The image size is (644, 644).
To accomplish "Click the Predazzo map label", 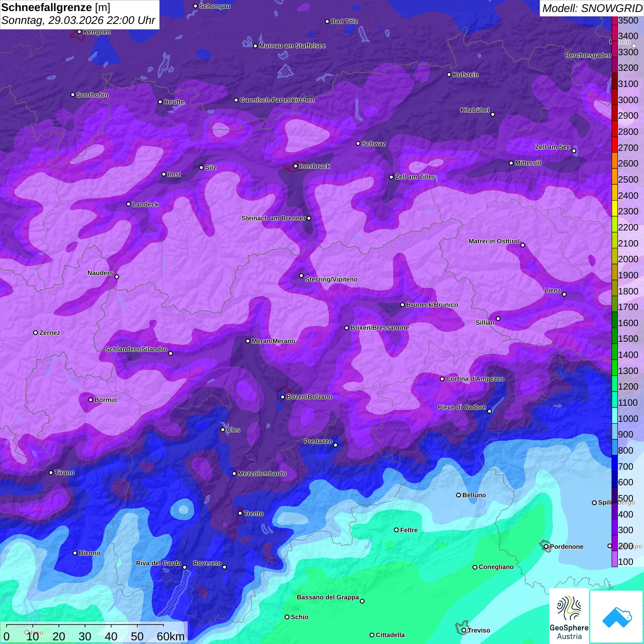I will pyautogui.click(x=318, y=441).
